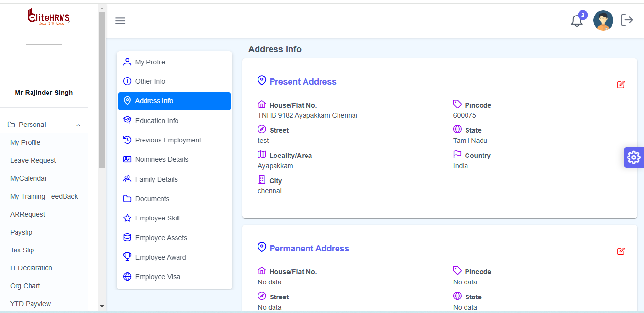Viewport: 644px width, 313px height.
Task: Open Payslip from sidebar
Action: (x=21, y=232)
